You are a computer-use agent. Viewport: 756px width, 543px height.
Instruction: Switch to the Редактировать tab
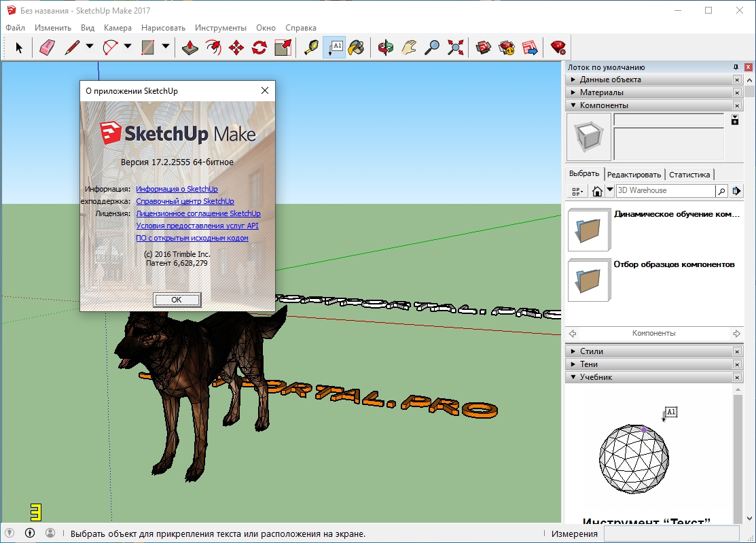tap(634, 175)
